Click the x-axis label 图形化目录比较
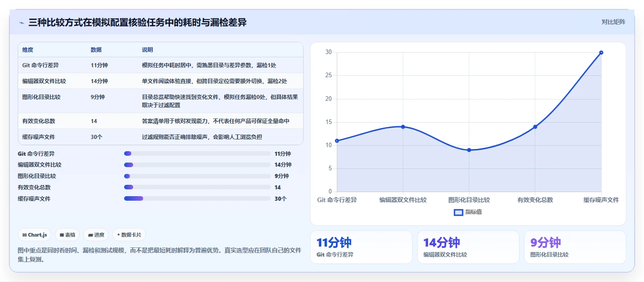Viewport: 644px width, 282px height. [x=469, y=200]
